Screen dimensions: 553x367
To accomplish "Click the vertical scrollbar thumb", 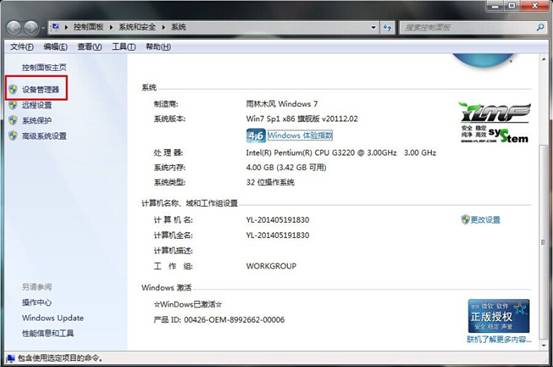I will point(543,243).
